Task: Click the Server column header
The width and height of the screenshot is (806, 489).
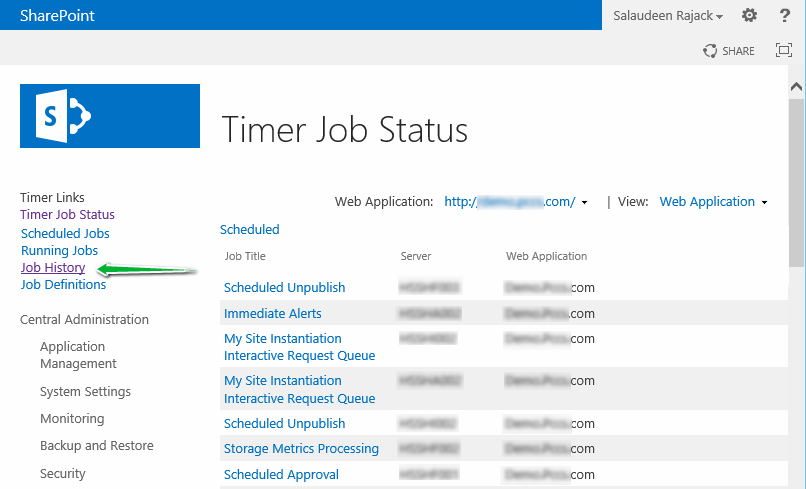Action: (416, 256)
